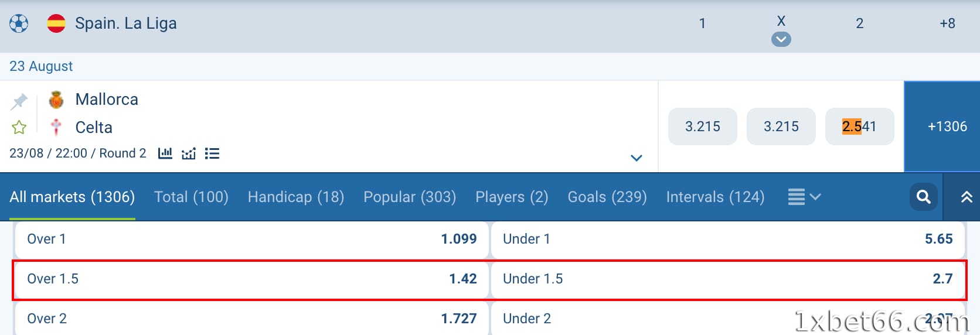
Task: Click the Mallorca team crest
Action: coord(56,100)
